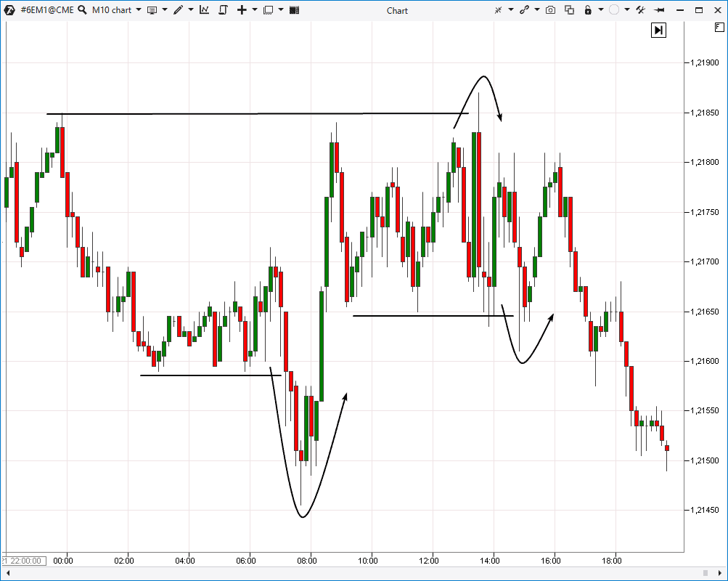Screen dimensions: 728x581
Task: Click the Chart window title
Action: tap(397, 10)
